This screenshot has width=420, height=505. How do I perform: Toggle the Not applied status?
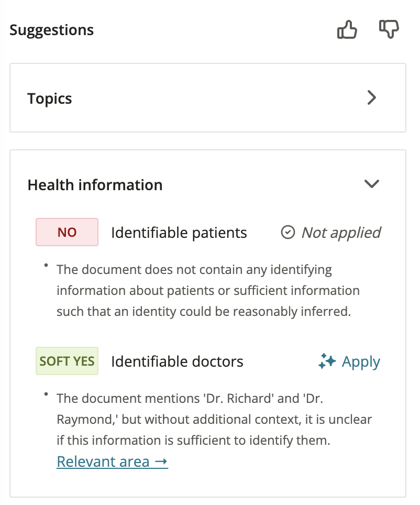coord(330,233)
